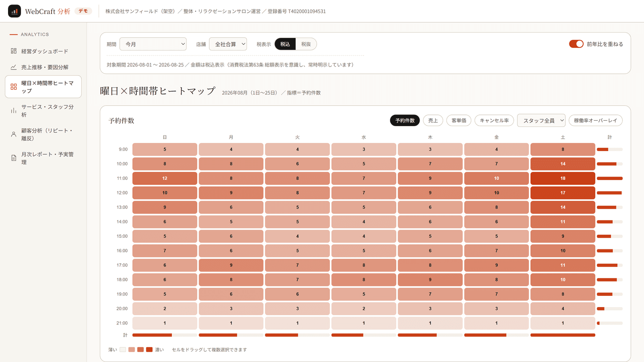Click the 17:00 row label
Viewport: 644px width, 362px height.
click(122, 265)
